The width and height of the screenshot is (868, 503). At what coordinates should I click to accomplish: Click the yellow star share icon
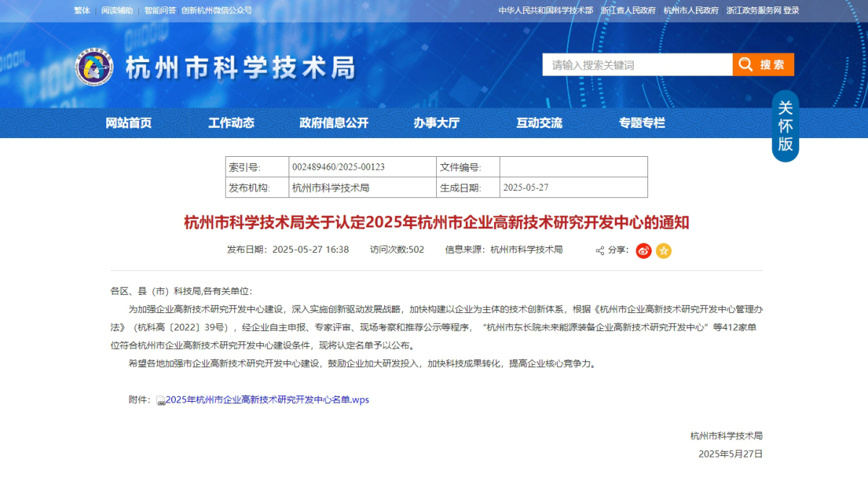click(663, 251)
